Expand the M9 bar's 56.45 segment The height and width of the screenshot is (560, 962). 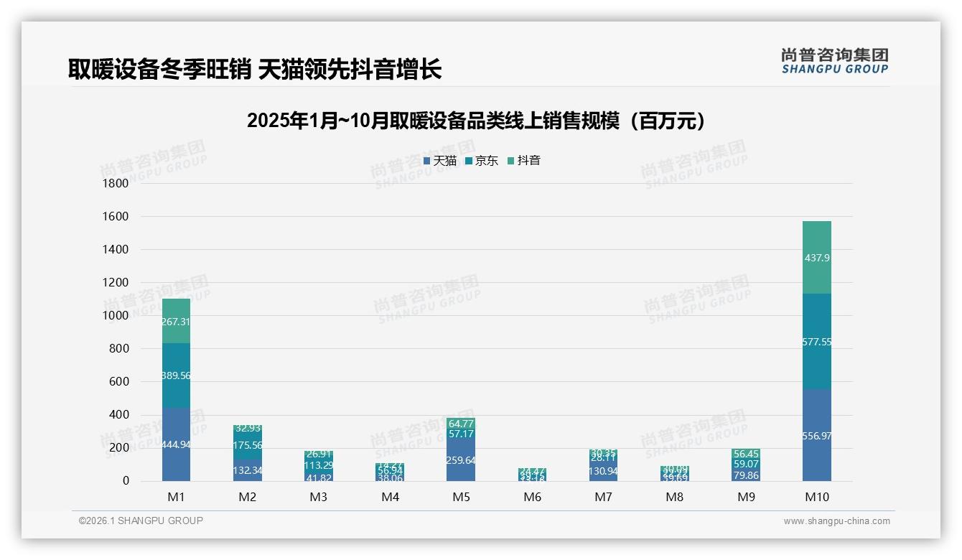click(746, 455)
